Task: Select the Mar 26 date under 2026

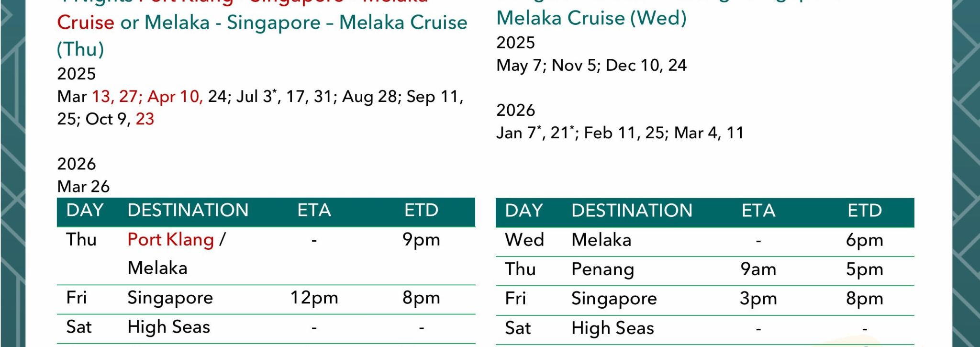Action: [x=83, y=186]
